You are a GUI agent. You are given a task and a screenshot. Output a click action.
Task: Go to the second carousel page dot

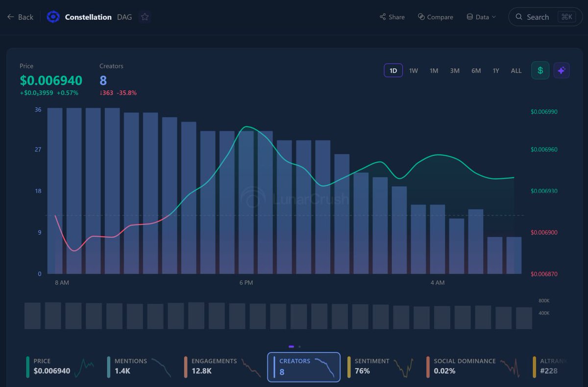[x=299, y=346]
